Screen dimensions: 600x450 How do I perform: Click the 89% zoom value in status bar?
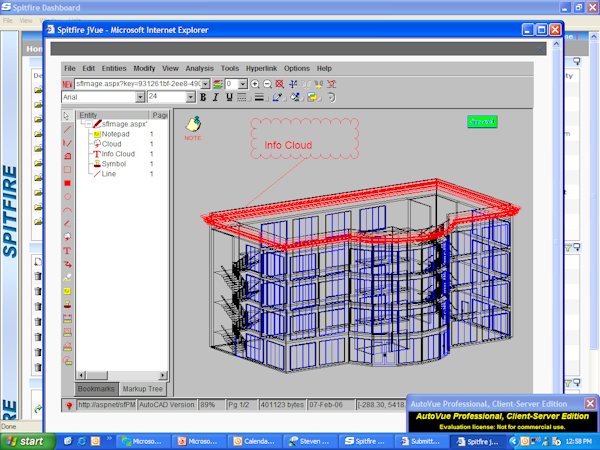(x=210, y=404)
